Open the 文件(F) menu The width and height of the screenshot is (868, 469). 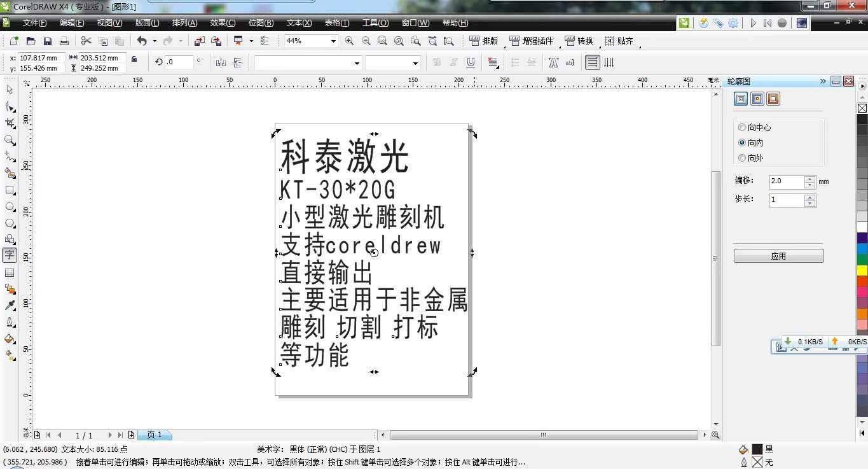[34, 23]
